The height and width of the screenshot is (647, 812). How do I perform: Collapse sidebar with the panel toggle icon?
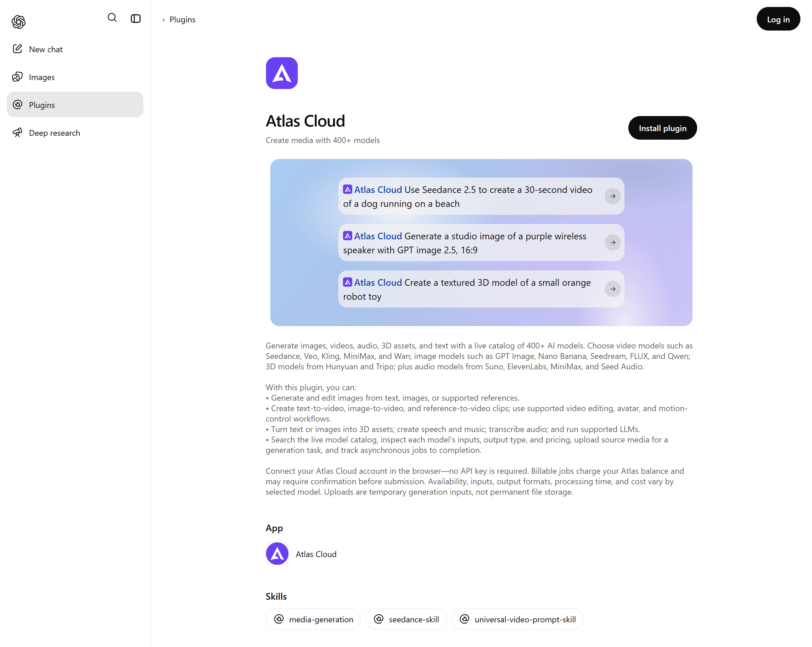(136, 19)
